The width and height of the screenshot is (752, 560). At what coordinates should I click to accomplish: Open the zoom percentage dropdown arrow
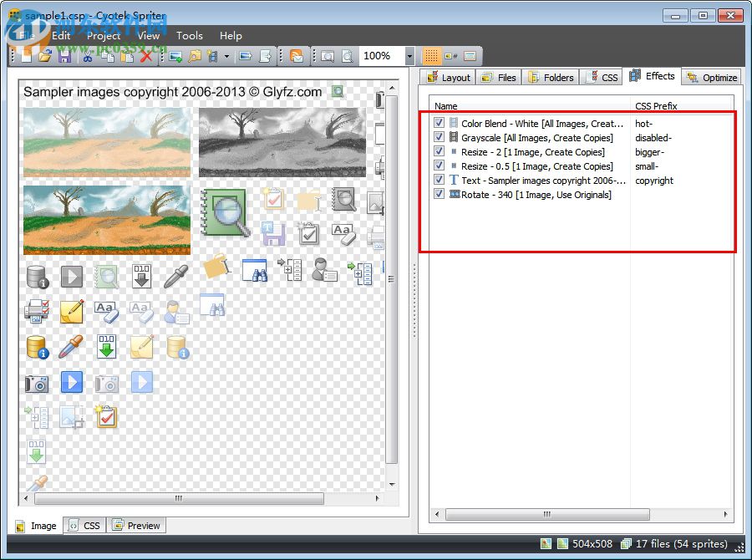(x=409, y=56)
